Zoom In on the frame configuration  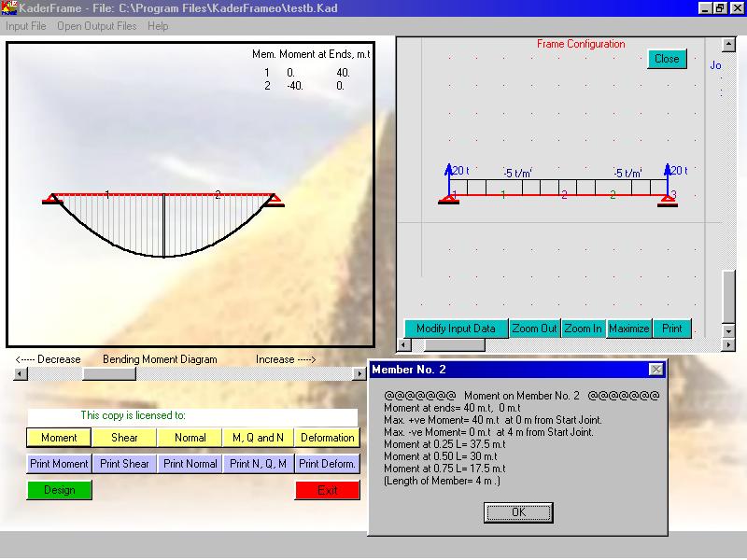pyautogui.click(x=583, y=329)
